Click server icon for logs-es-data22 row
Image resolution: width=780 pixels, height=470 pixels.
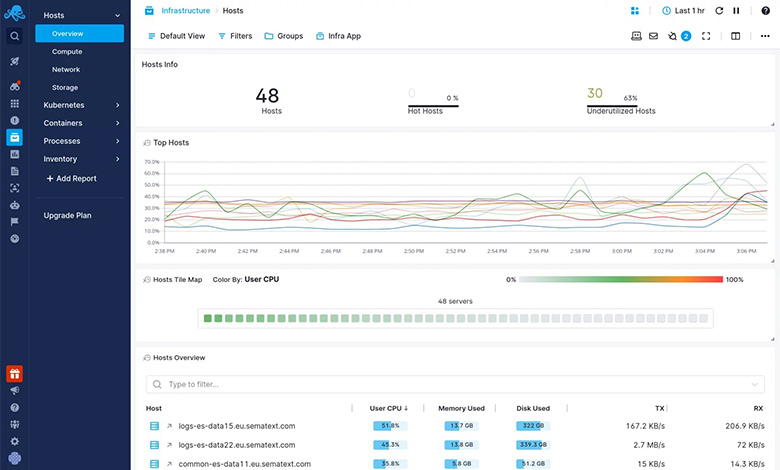pyautogui.click(x=154, y=445)
